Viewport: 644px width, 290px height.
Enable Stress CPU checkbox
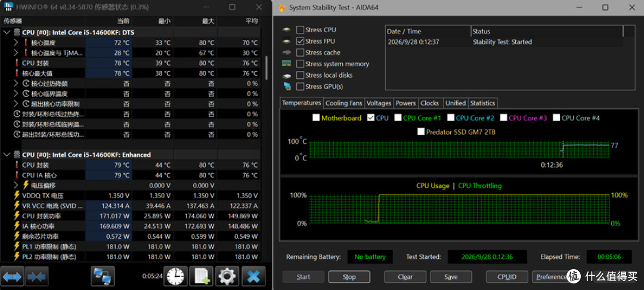[300, 30]
